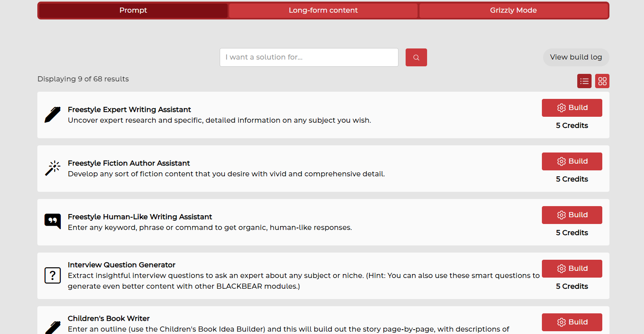Switch to list view layout
The height and width of the screenshot is (334, 644).
coord(584,81)
